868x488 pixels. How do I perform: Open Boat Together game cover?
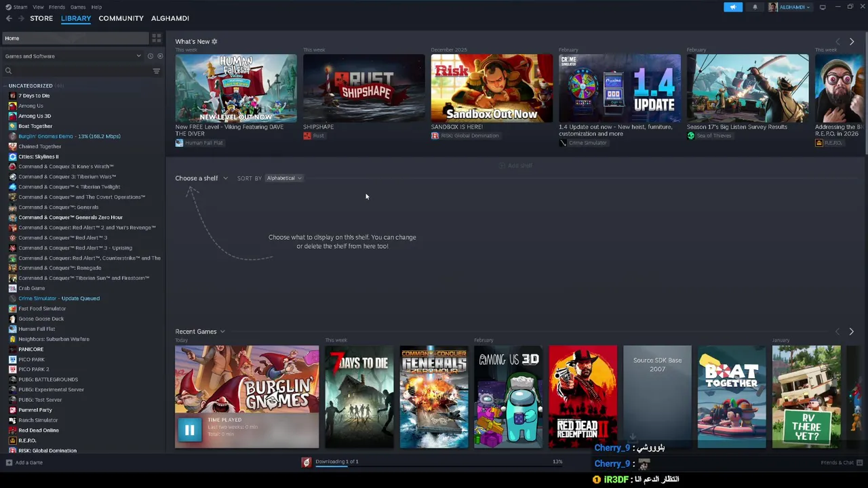pyautogui.click(x=732, y=396)
